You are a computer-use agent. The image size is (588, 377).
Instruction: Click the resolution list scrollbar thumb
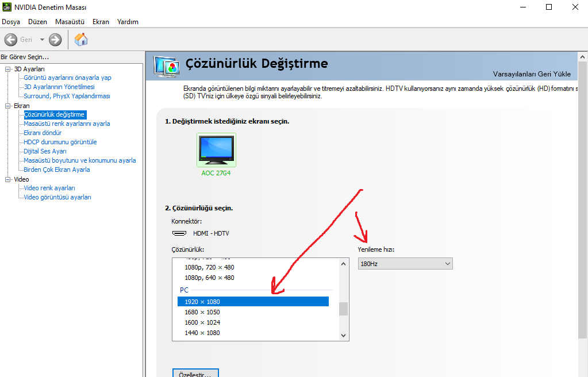(343, 309)
